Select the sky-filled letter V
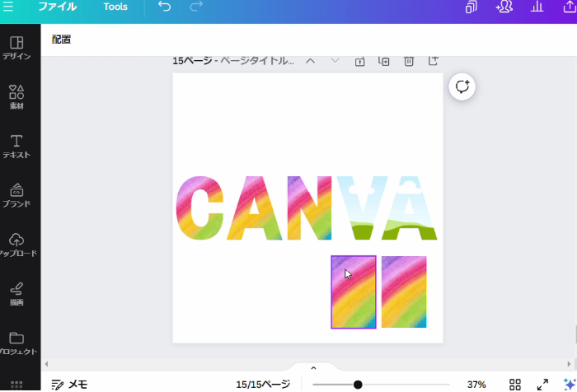The image size is (577, 392). click(362, 208)
